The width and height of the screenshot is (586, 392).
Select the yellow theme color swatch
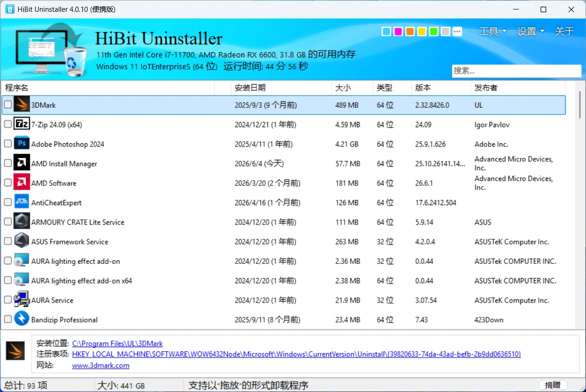point(422,32)
